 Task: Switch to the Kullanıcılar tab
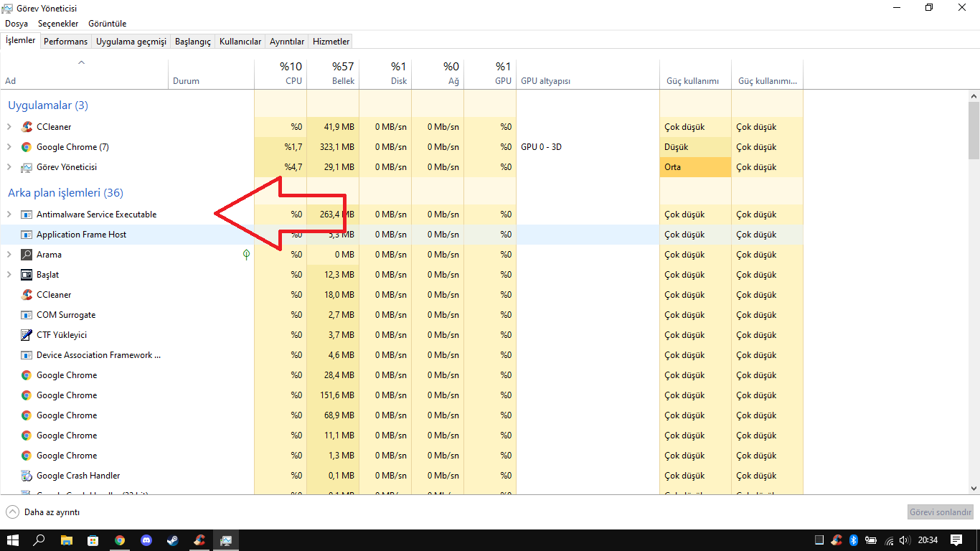coord(240,42)
